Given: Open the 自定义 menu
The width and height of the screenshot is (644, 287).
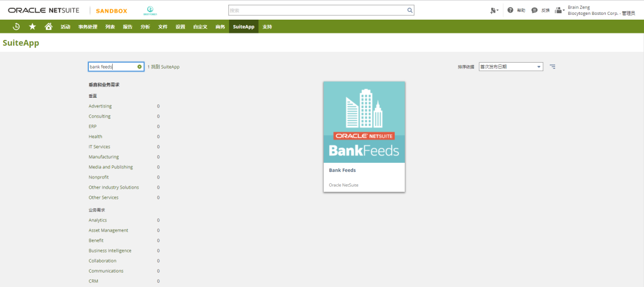Looking at the screenshot, I should [x=200, y=27].
